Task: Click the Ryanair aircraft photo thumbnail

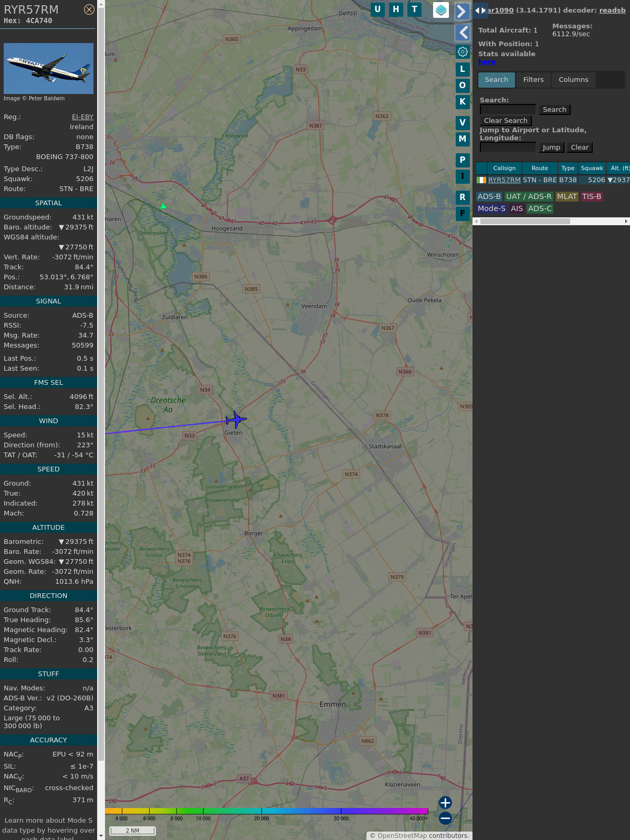Action: pos(48,68)
